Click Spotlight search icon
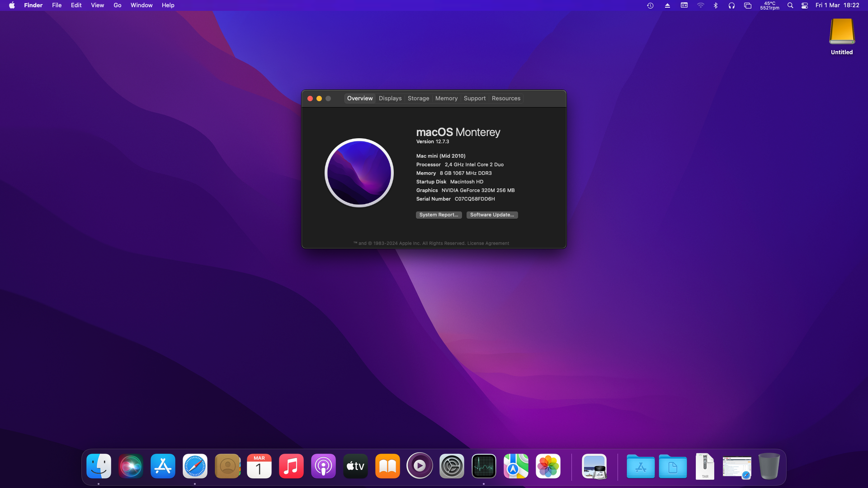The height and width of the screenshot is (488, 868). (x=790, y=5)
